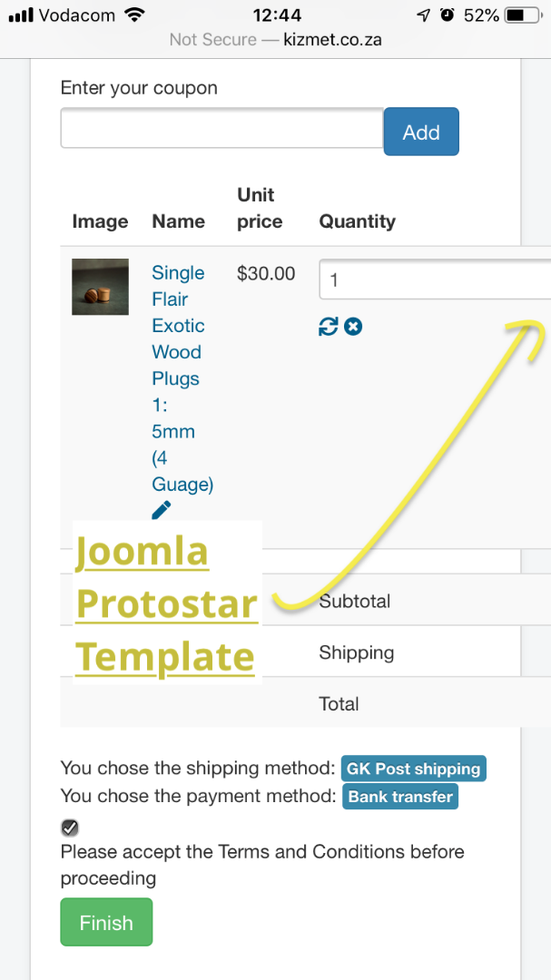This screenshot has height=980, width=551.
Task: Click the GK Post shipping label
Action: (413, 769)
